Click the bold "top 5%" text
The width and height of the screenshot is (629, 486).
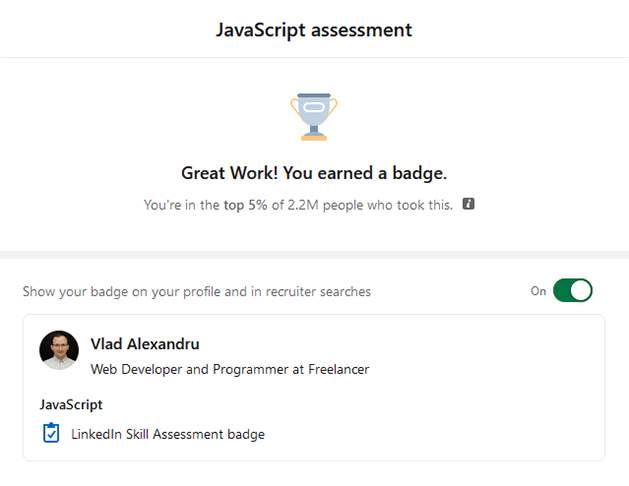[246, 205]
